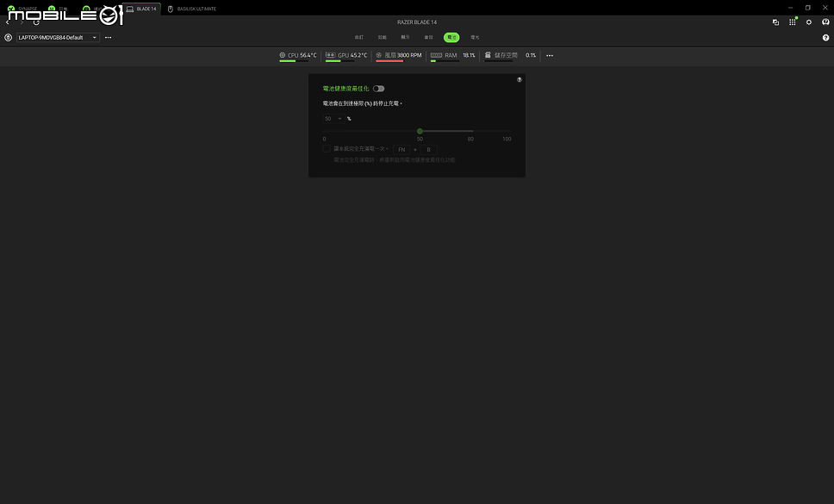This screenshot has width=834, height=504.
Task: Select the 燈光 lighting tab
Action: click(475, 38)
